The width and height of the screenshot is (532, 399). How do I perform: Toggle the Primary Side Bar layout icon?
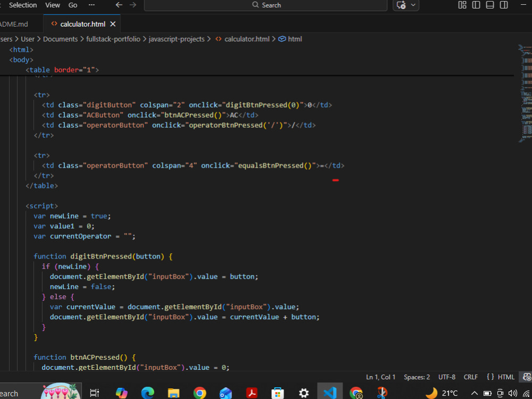coord(476,5)
